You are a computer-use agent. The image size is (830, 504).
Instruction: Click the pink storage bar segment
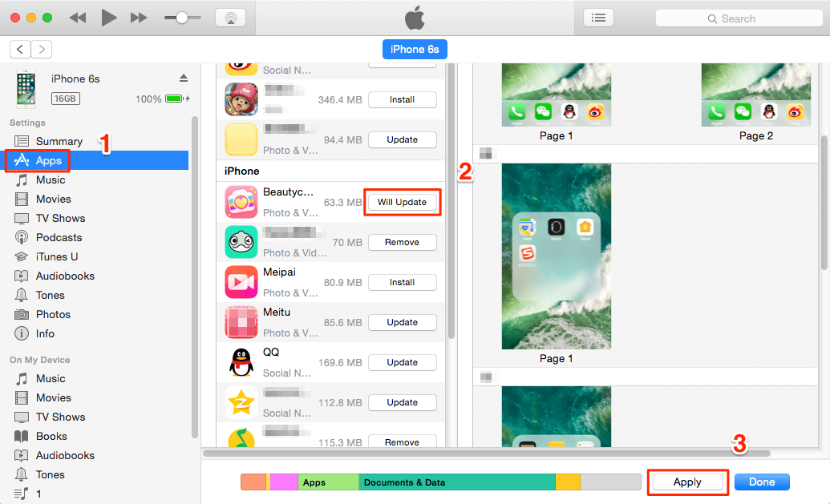(284, 482)
